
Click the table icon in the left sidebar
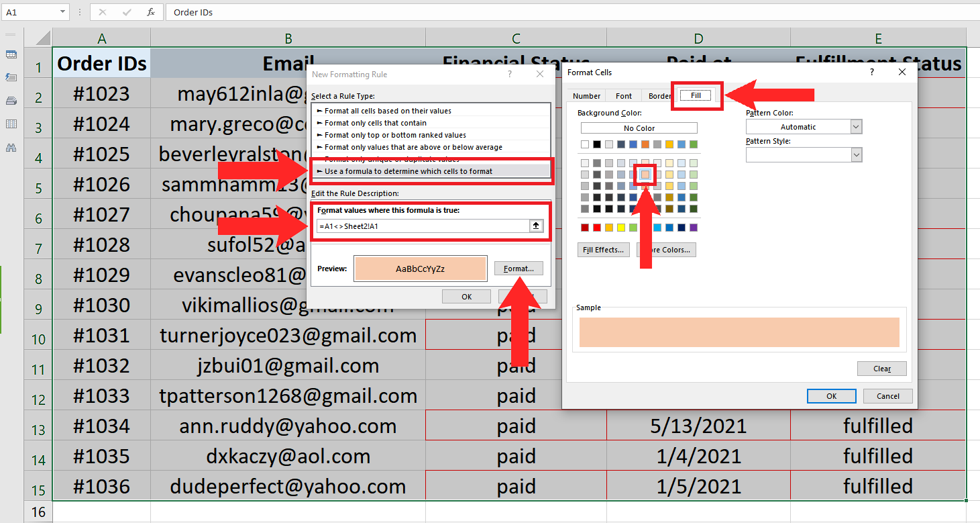coord(11,54)
